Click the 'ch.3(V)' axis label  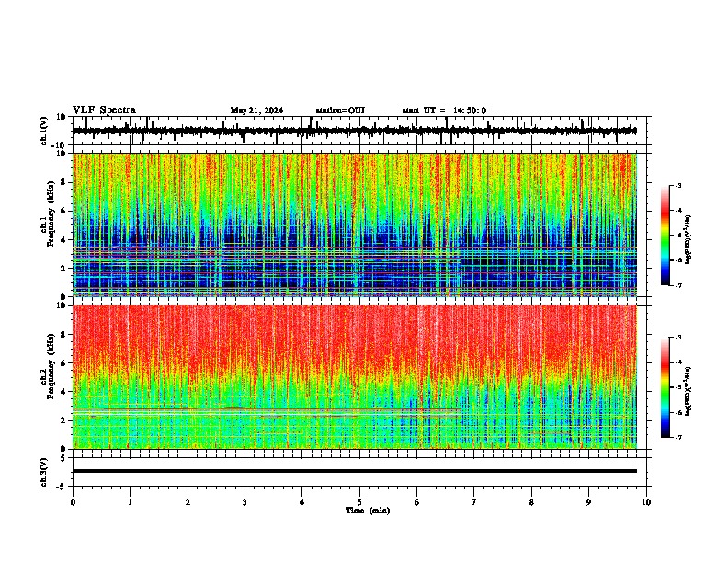44,472
